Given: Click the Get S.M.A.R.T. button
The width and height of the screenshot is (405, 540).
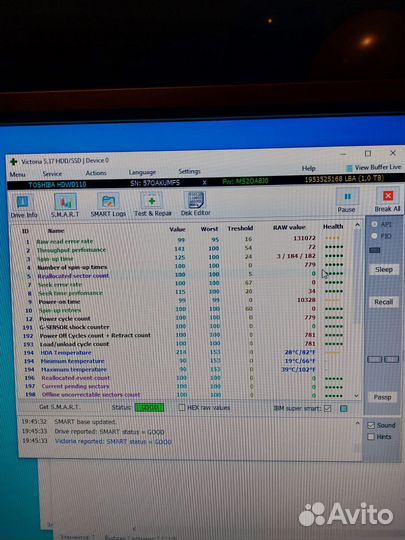Looking at the screenshot, I should (59, 407).
